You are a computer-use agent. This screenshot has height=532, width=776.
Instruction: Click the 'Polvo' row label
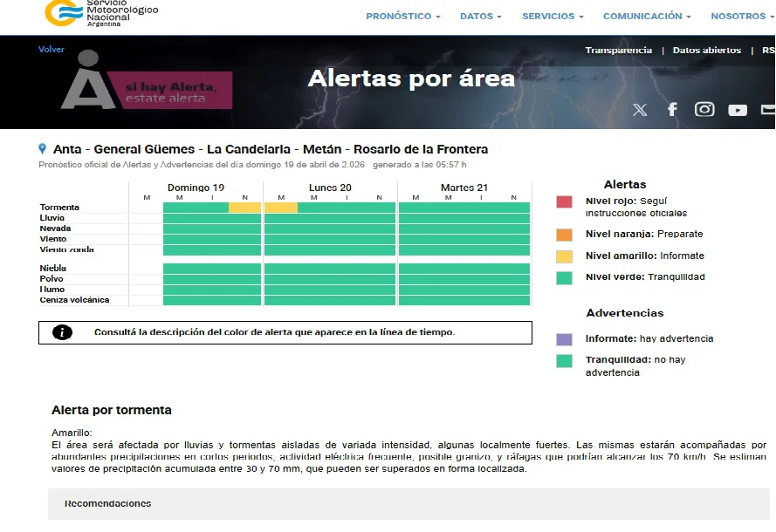(52, 279)
